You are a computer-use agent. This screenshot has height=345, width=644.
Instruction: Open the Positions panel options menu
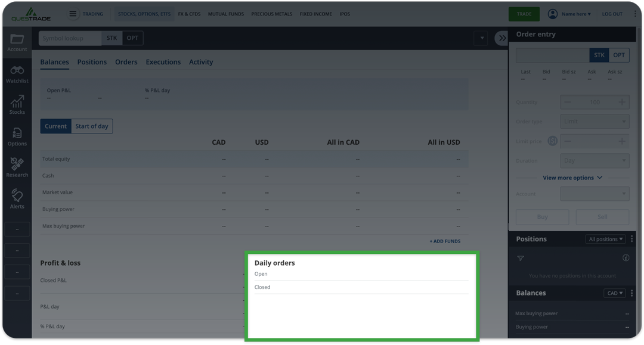[631, 238]
